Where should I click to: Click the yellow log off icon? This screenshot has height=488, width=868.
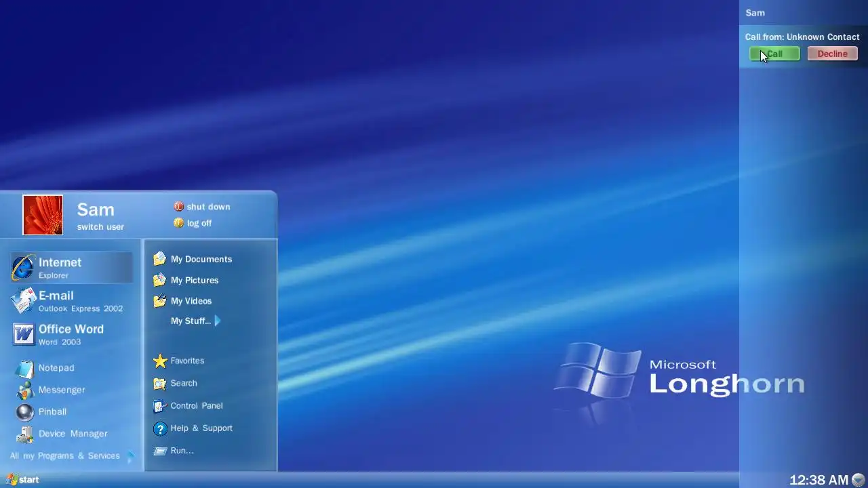179,223
